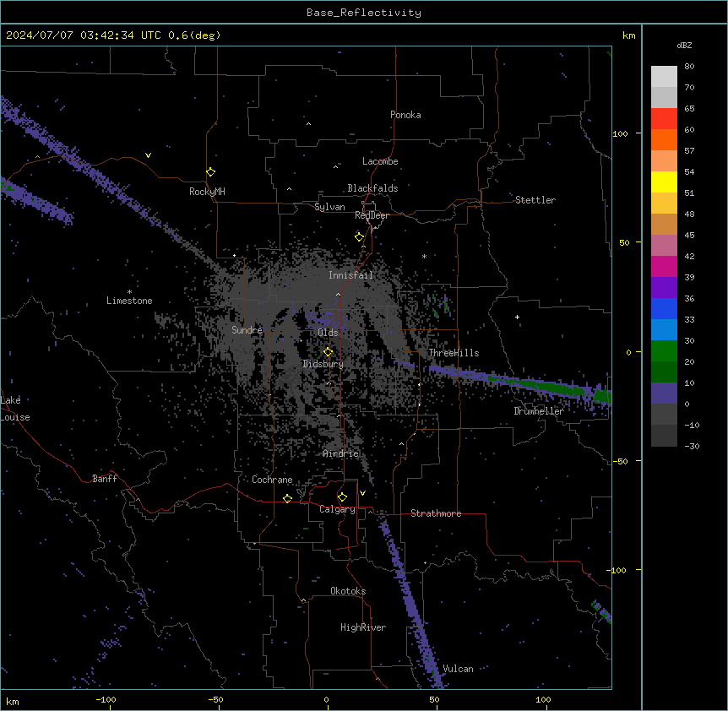Click the Banff label
Screen dimensions: 728x711
point(105,479)
